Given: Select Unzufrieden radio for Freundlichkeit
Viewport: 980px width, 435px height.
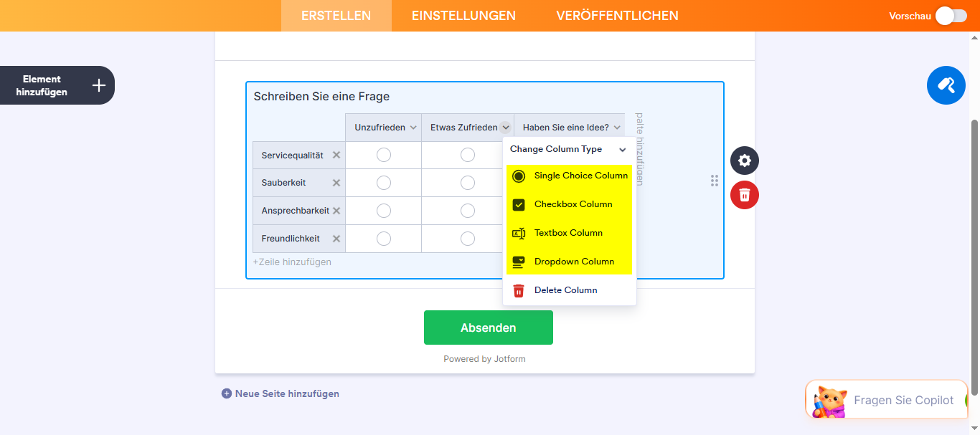Looking at the screenshot, I should (384, 239).
